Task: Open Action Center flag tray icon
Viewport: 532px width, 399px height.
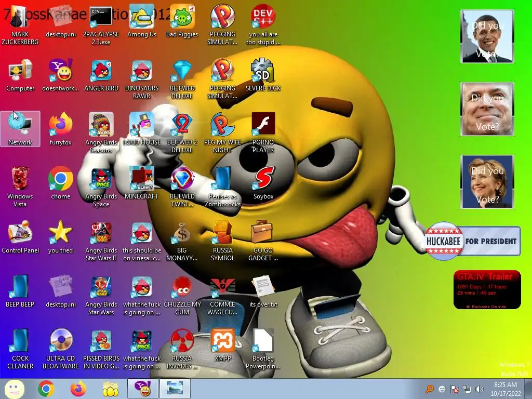Action: [x=454, y=389]
